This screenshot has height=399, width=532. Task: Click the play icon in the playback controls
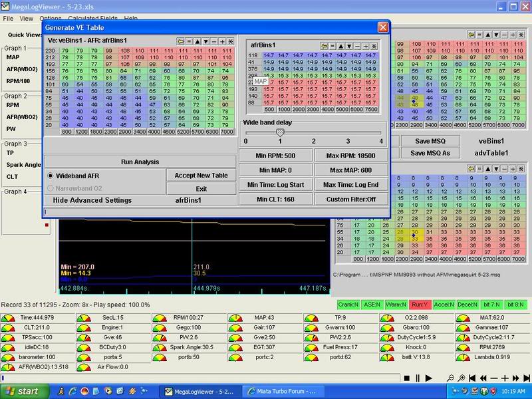pyautogui.click(x=429, y=378)
